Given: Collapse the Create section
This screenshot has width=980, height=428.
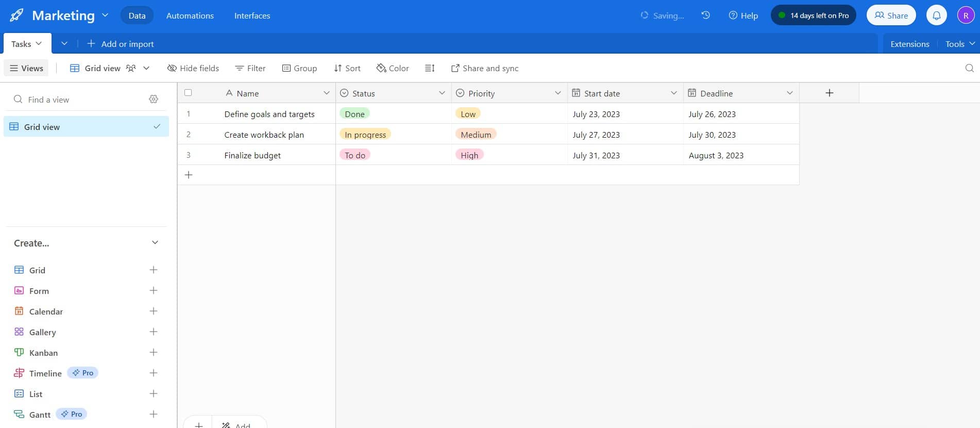Looking at the screenshot, I should coord(155,242).
